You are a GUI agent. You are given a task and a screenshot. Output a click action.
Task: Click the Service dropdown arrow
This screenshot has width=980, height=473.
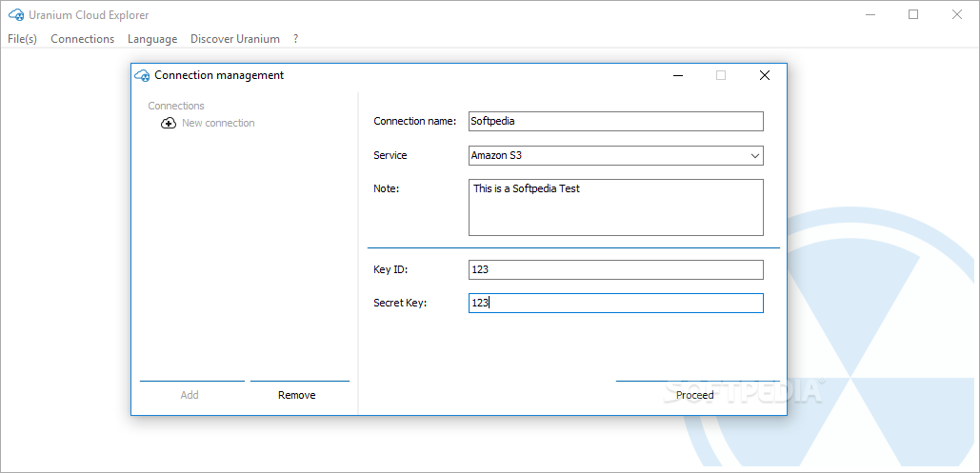[755, 155]
